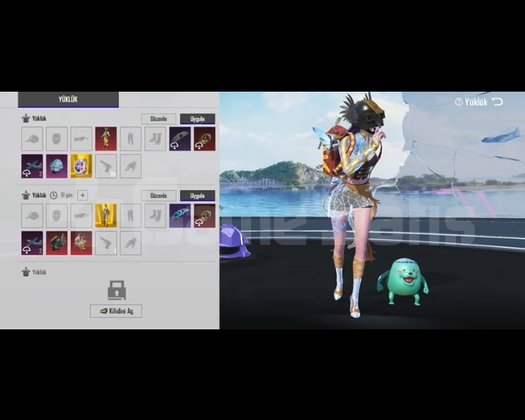Select the golden outfit thumbnail in second loadout

click(106, 216)
